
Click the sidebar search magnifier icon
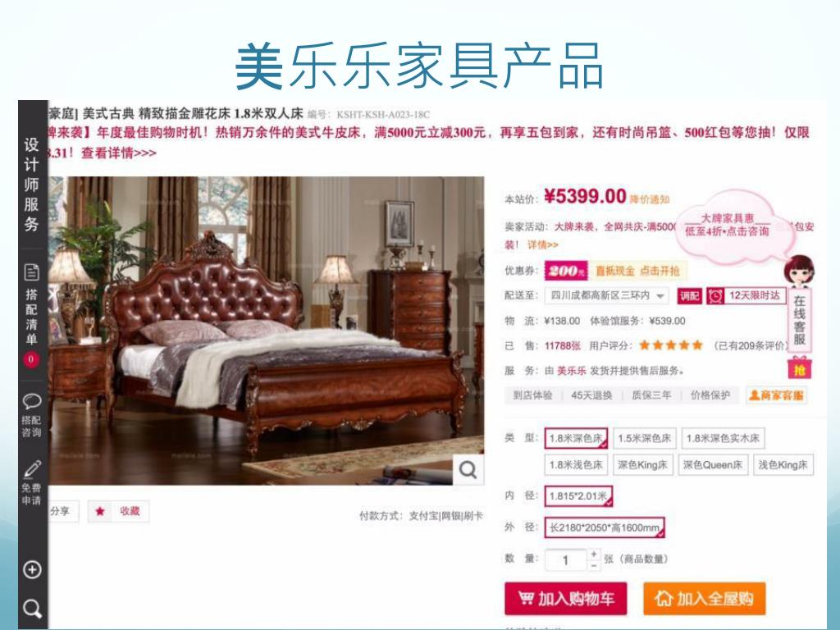click(x=32, y=609)
